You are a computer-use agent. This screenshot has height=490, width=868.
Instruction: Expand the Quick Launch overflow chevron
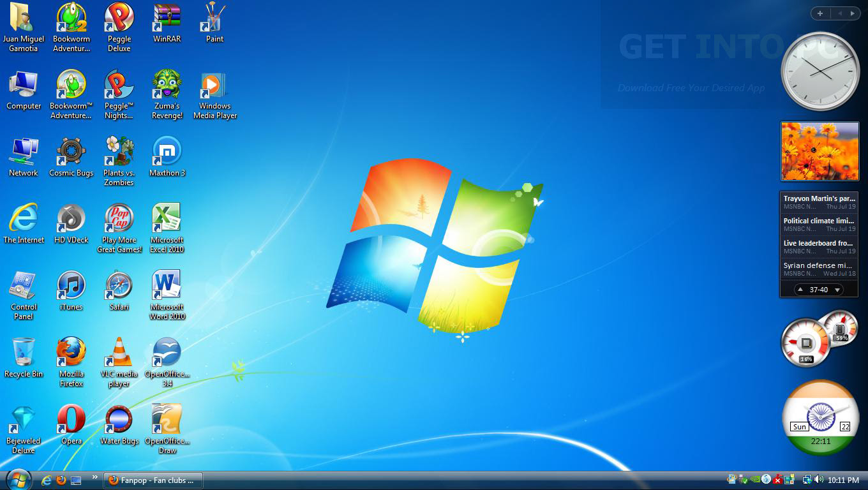click(95, 477)
